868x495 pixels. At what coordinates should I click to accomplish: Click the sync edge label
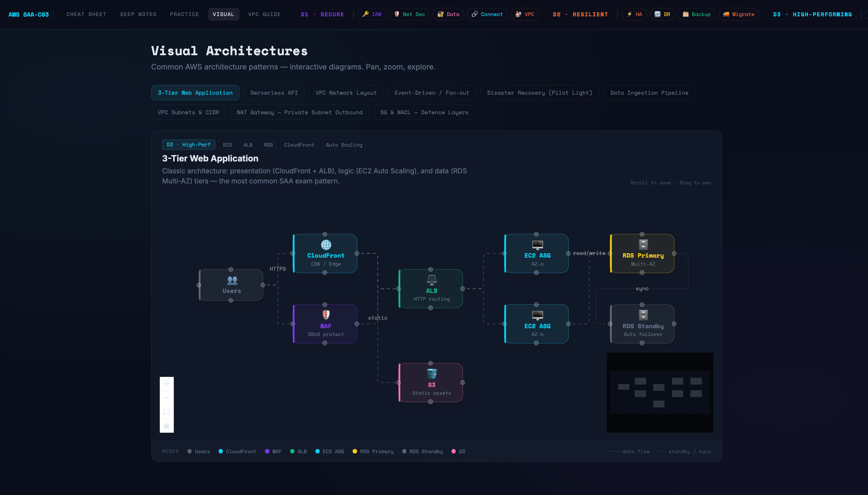click(642, 288)
